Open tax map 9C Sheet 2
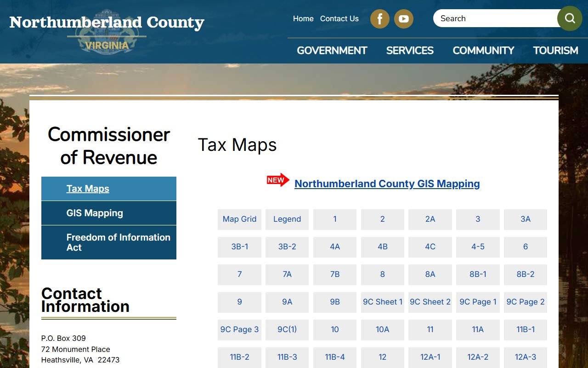The height and width of the screenshot is (368, 588). 430,302
